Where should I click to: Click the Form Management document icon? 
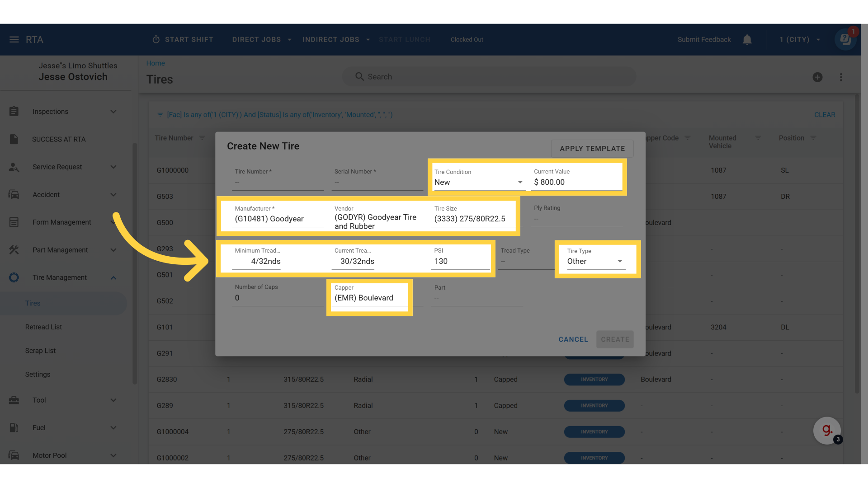coord(14,222)
